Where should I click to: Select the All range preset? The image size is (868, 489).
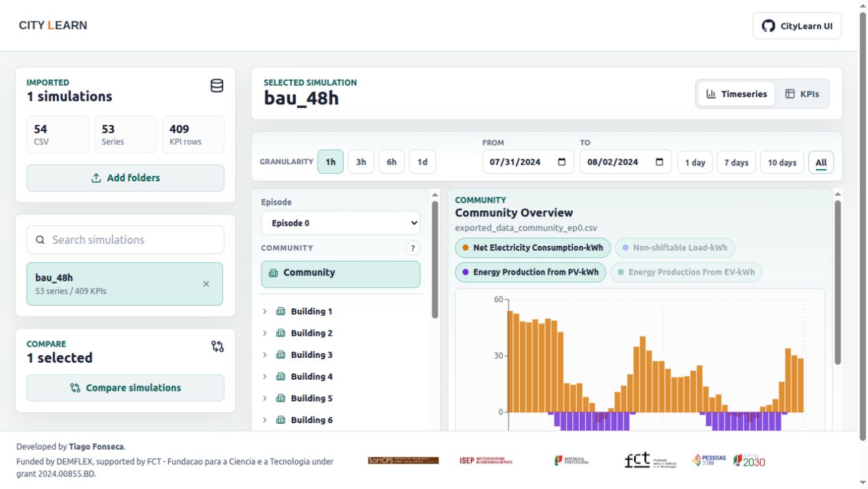point(821,163)
